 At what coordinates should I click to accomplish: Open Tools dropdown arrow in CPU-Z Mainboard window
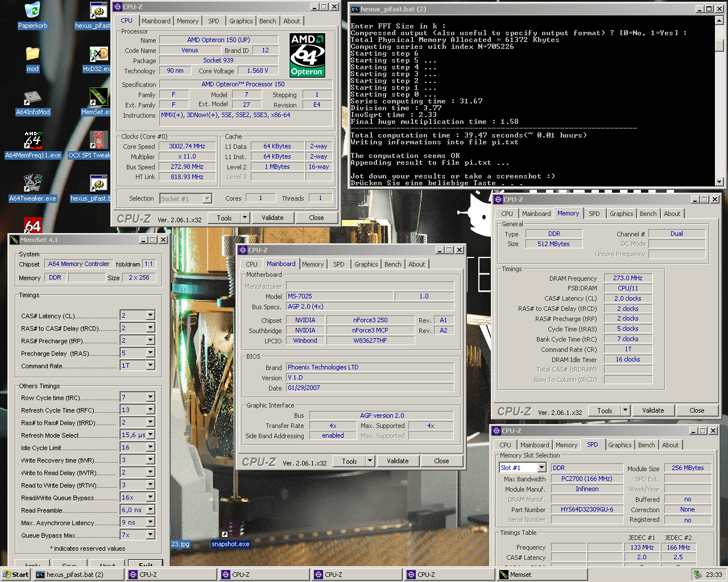coord(370,461)
